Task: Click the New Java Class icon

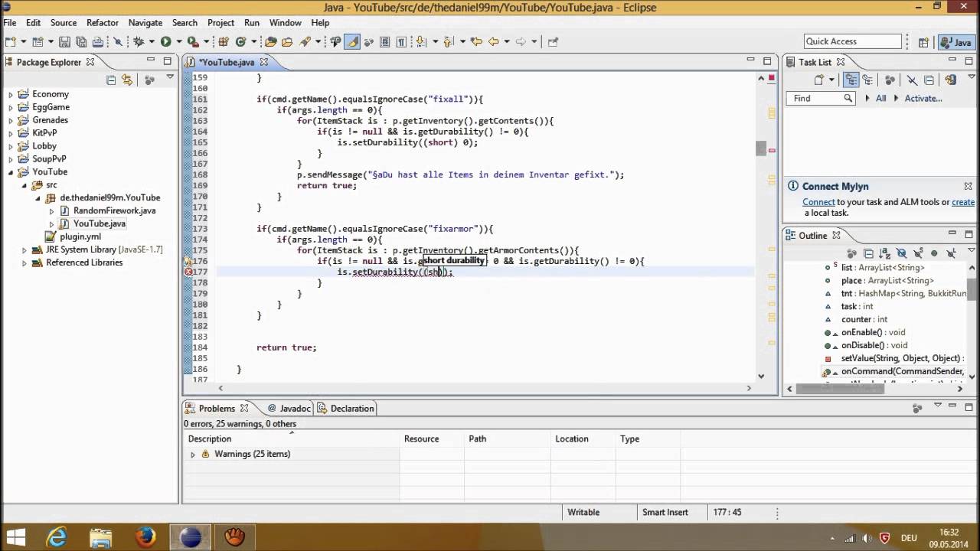Action: (240, 42)
